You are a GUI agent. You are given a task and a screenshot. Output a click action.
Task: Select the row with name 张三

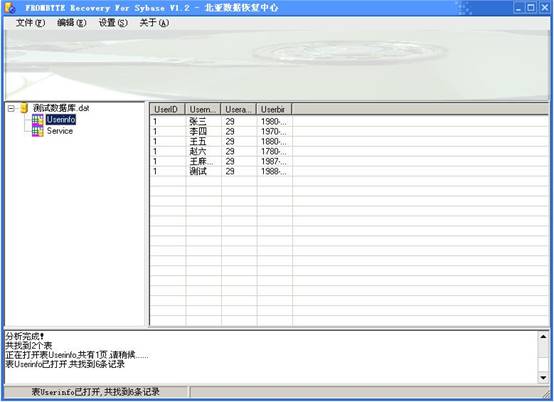point(349,122)
